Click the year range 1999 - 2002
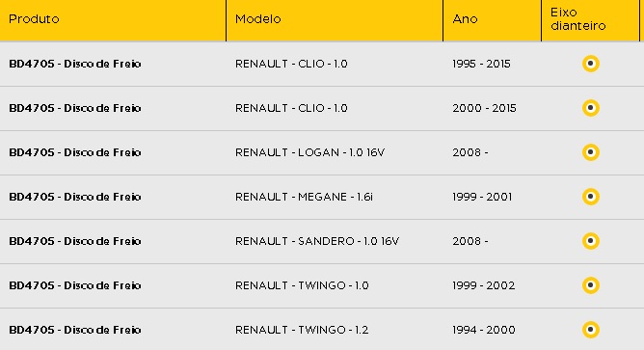Screen dimensions: 644x350 pyautogui.click(x=483, y=285)
